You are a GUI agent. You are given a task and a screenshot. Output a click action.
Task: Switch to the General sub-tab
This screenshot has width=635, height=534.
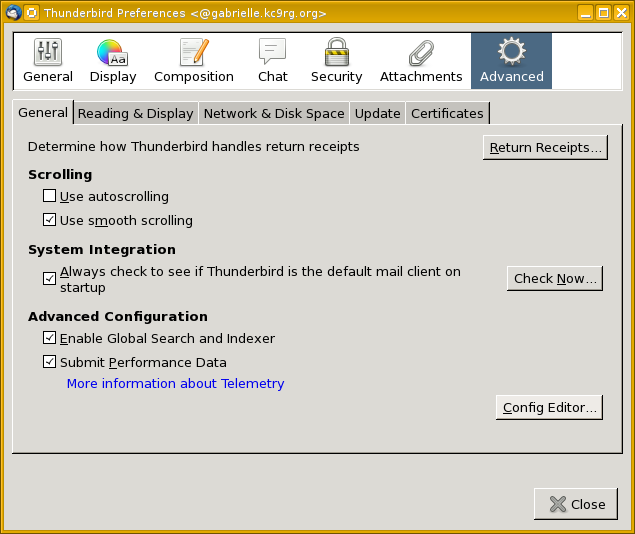[43, 113]
